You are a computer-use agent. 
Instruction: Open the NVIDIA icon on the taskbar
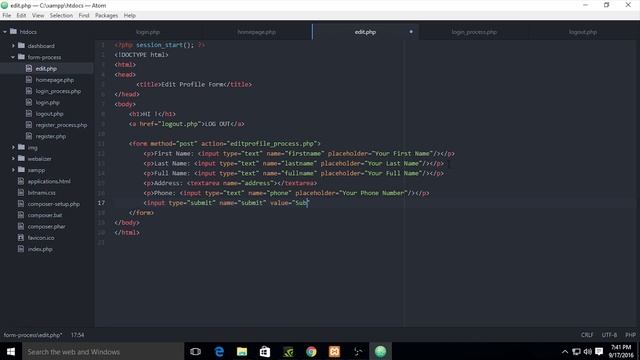click(x=288, y=351)
